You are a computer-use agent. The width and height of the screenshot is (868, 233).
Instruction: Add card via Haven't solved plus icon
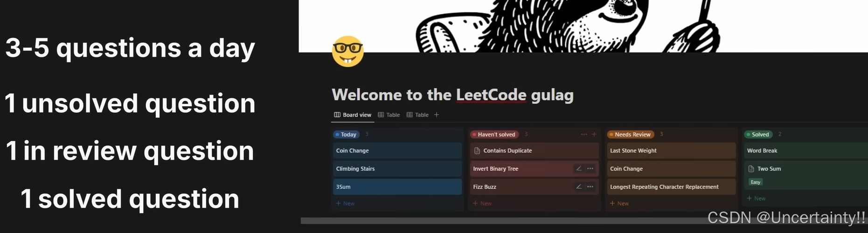(x=594, y=134)
